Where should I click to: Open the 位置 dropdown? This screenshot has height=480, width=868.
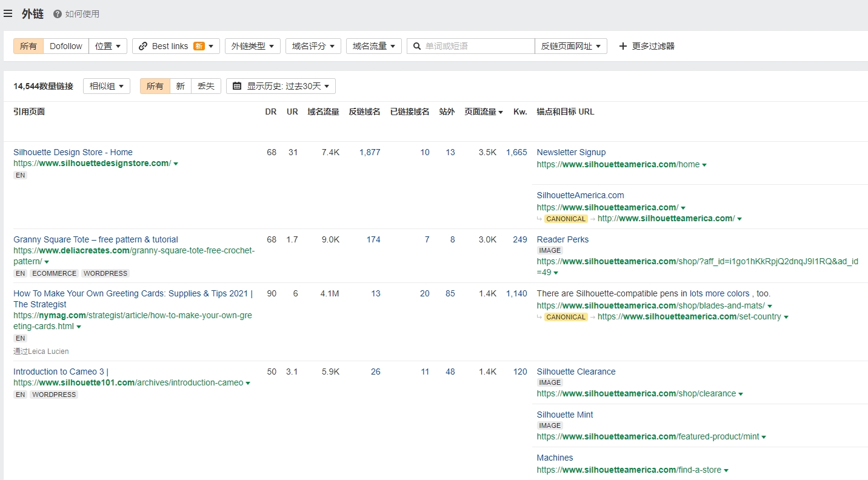[x=108, y=46]
